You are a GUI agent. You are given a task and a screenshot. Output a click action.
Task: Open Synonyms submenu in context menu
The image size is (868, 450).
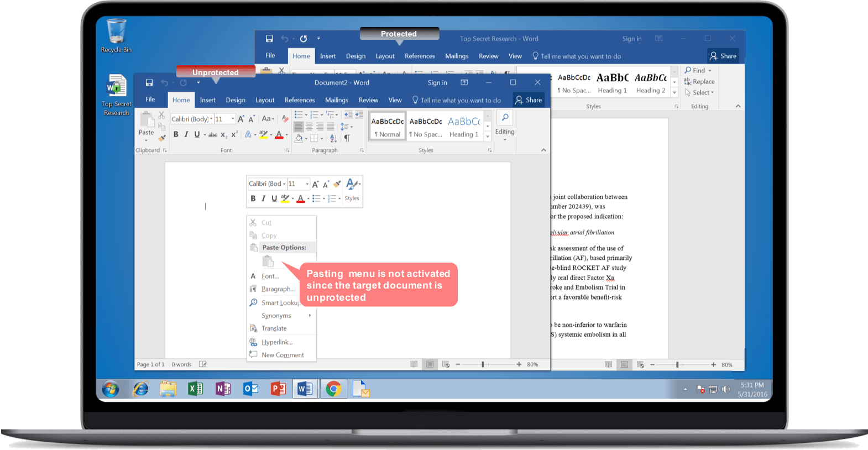coord(281,316)
